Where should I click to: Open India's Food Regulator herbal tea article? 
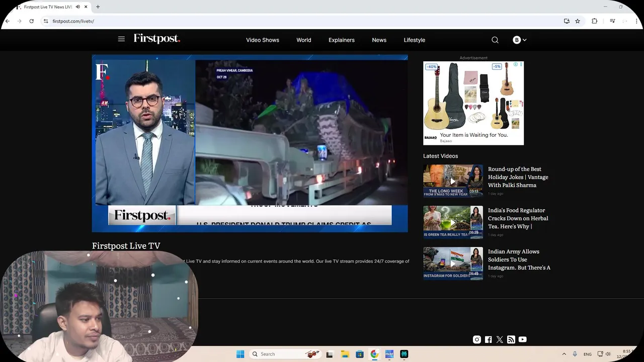pos(518,218)
